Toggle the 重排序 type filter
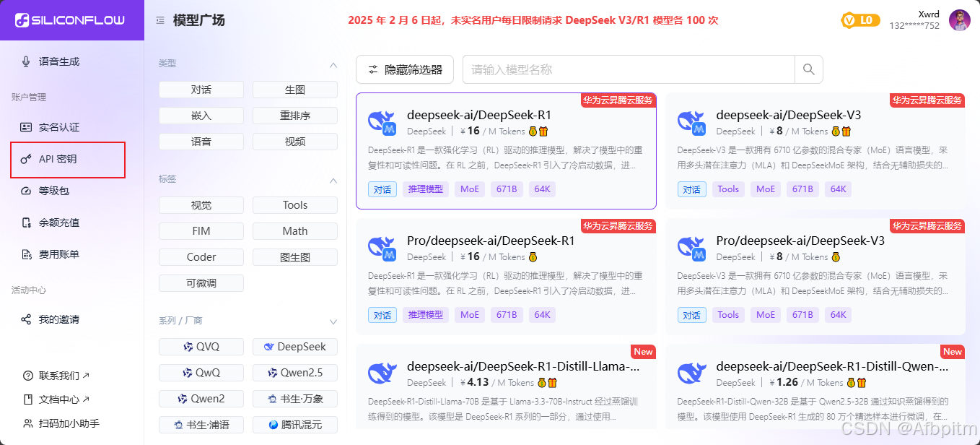980x445 pixels. click(295, 116)
